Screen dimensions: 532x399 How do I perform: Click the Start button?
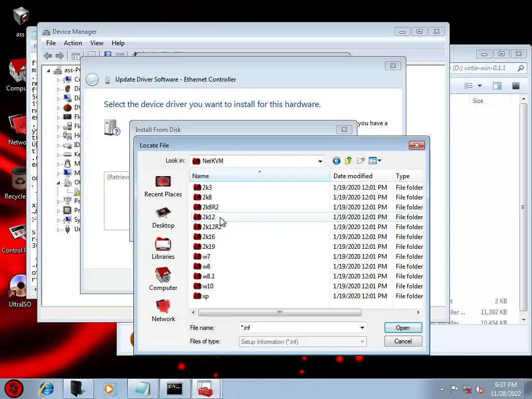tap(14, 389)
